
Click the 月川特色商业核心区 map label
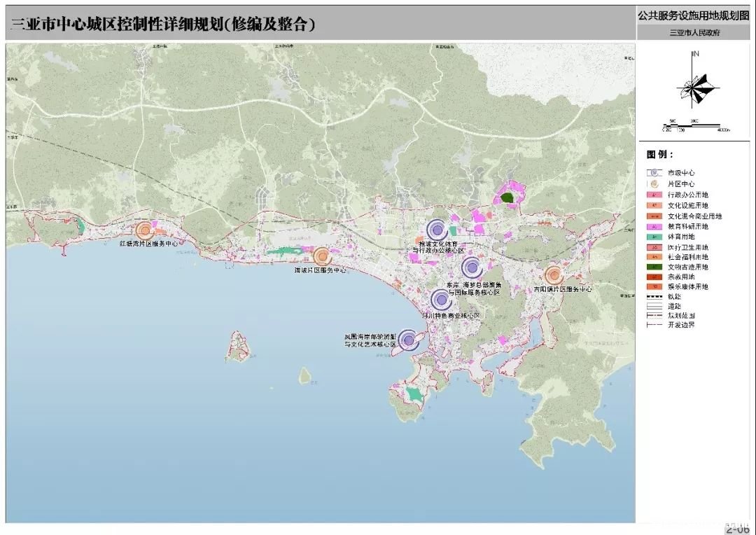pyautogui.click(x=451, y=316)
